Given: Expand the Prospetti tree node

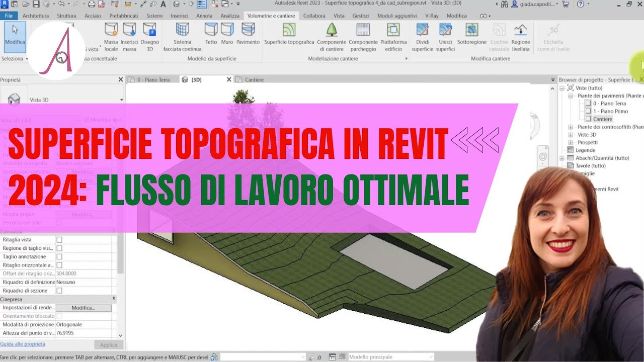Looking at the screenshot, I should pyautogui.click(x=571, y=142).
